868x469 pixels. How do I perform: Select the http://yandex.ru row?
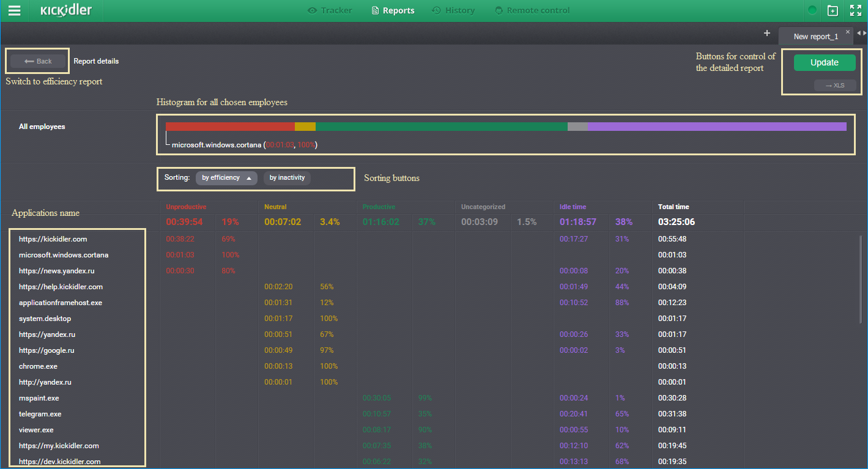click(x=45, y=382)
